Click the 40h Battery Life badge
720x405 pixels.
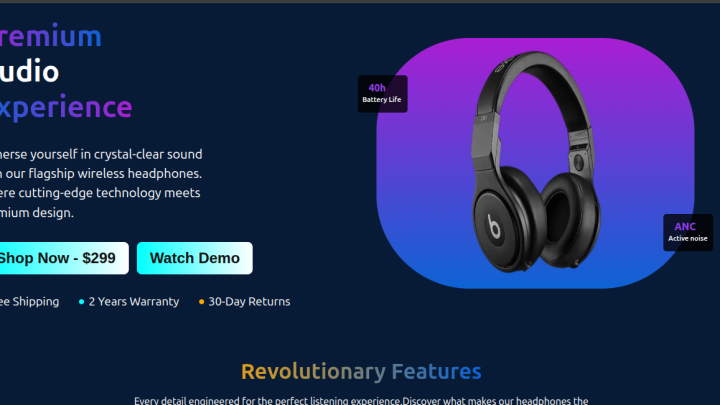(x=382, y=94)
